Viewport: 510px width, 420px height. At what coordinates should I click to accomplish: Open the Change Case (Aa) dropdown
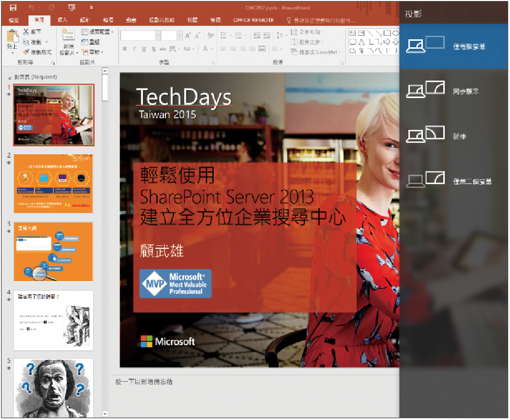point(189,49)
